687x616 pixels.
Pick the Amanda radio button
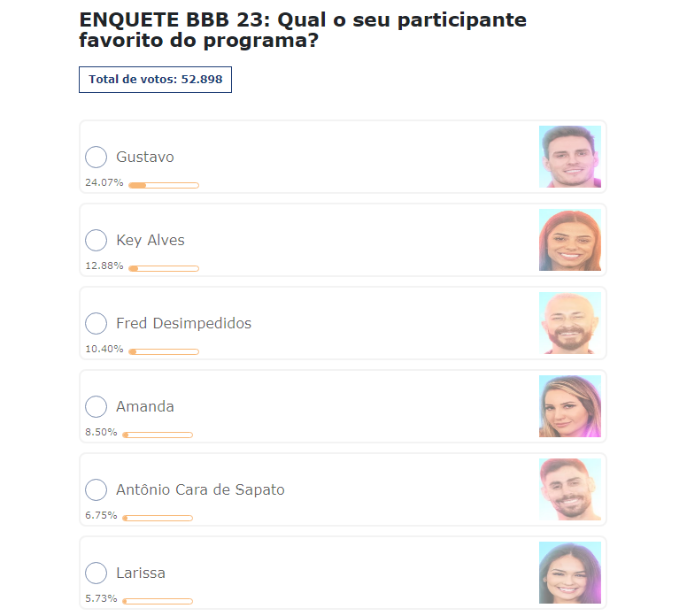click(x=96, y=407)
